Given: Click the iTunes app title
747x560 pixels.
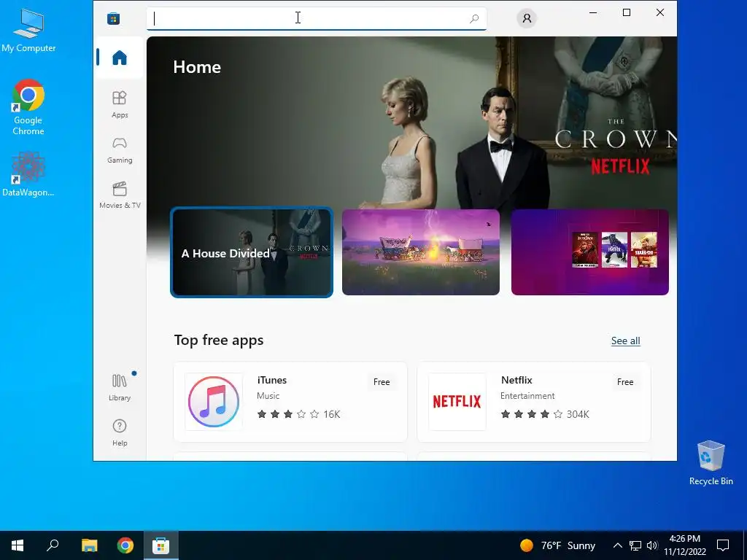Looking at the screenshot, I should (x=272, y=380).
